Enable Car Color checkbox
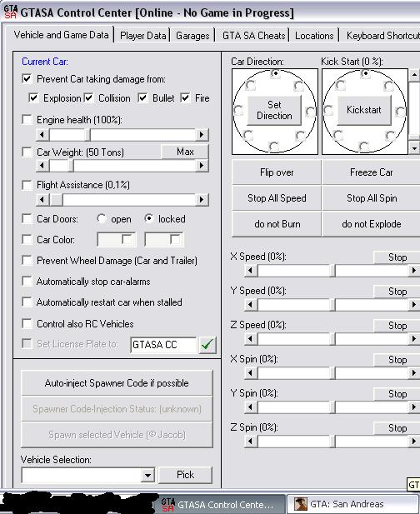Viewport: 420px width, 514px height. pyautogui.click(x=27, y=239)
